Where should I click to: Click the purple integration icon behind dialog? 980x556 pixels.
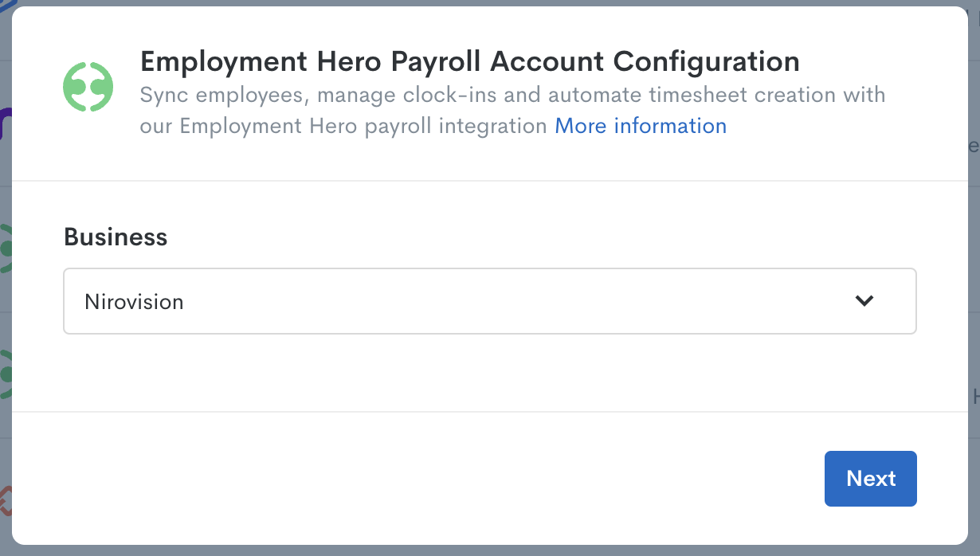[x=5, y=125]
